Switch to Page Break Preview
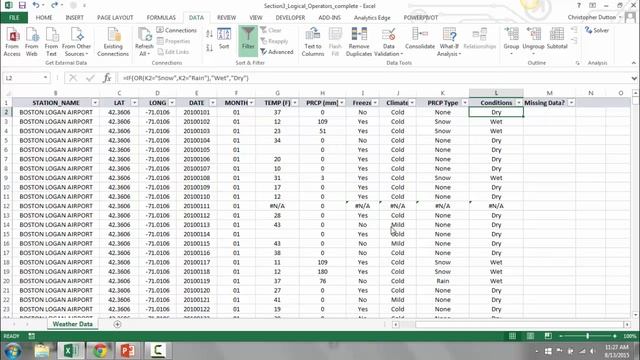 [x=548, y=336]
